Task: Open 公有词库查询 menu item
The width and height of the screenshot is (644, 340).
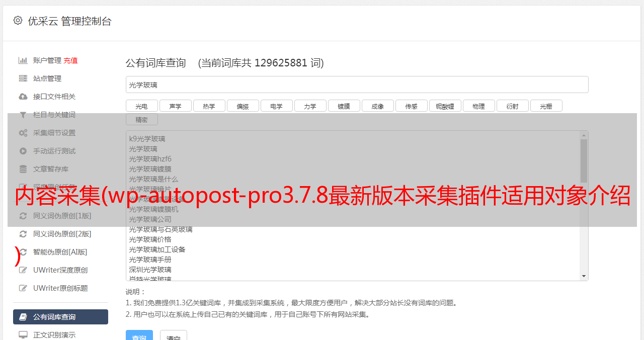Action: (x=60, y=317)
